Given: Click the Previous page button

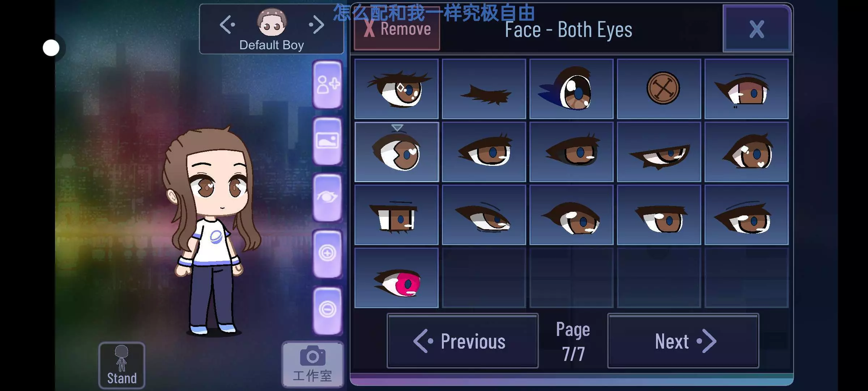Looking at the screenshot, I should point(463,341).
